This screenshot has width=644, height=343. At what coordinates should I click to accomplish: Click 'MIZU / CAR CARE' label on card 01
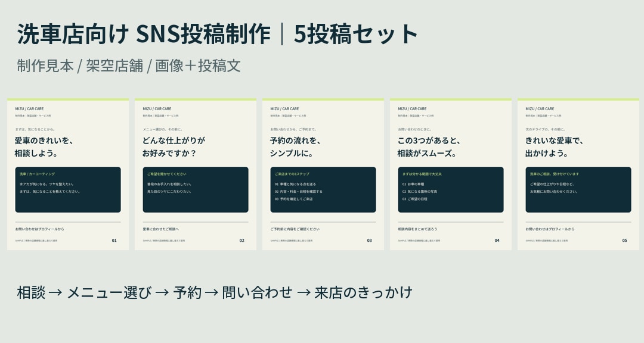point(29,109)
